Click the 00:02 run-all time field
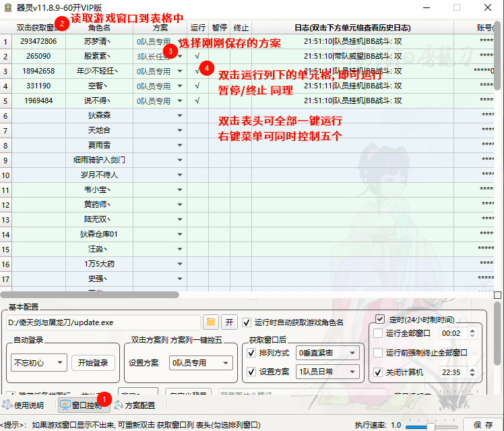This screenshot has width=504, height=431. tap(453, 333)
